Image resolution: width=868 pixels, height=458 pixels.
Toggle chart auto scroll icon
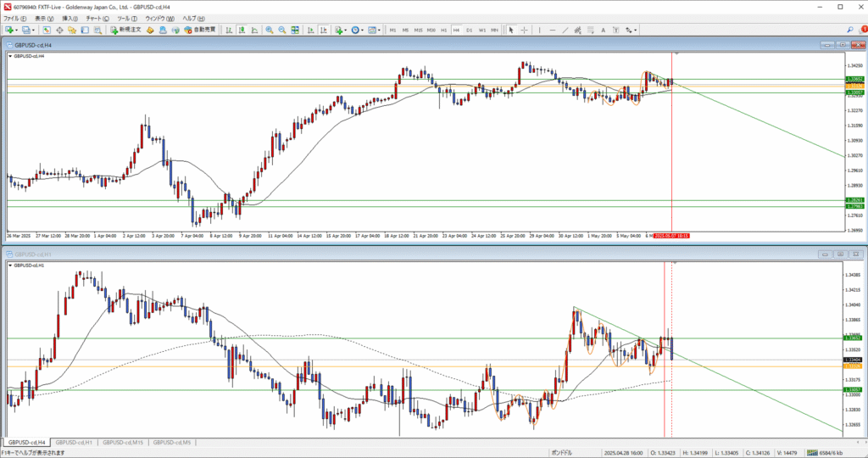[x=310, y=30]
